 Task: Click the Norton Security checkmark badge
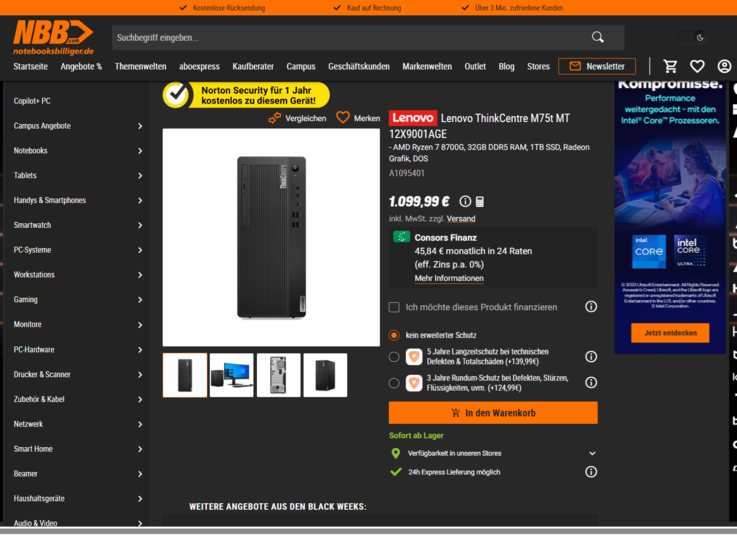[176, 95]
